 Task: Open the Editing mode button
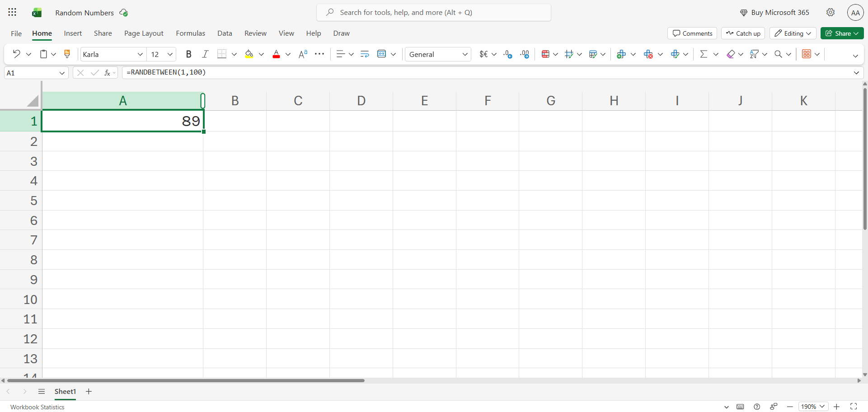tap(793, 33)
